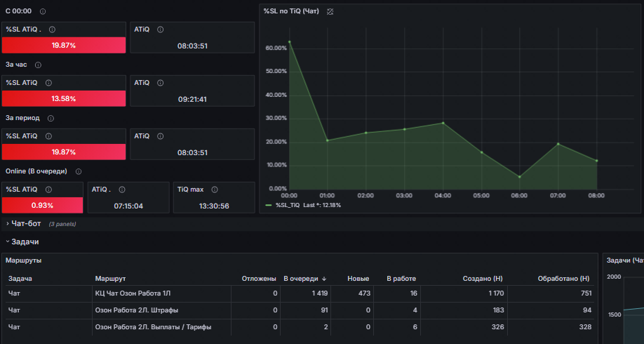Click the icon beside %SL по TiQ (Чат) title
Viewport: 644px width, 344px height.
coord(330,11)
